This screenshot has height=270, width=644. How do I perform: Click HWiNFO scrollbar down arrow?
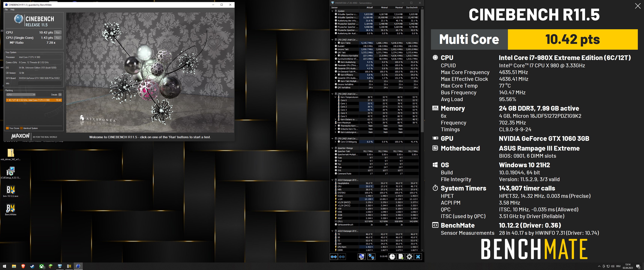[x=422, y=250]
